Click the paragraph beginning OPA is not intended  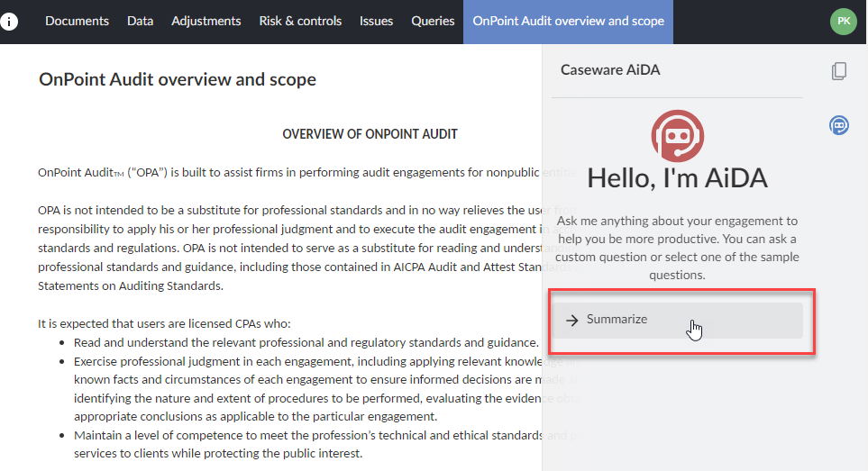[288, 248]
